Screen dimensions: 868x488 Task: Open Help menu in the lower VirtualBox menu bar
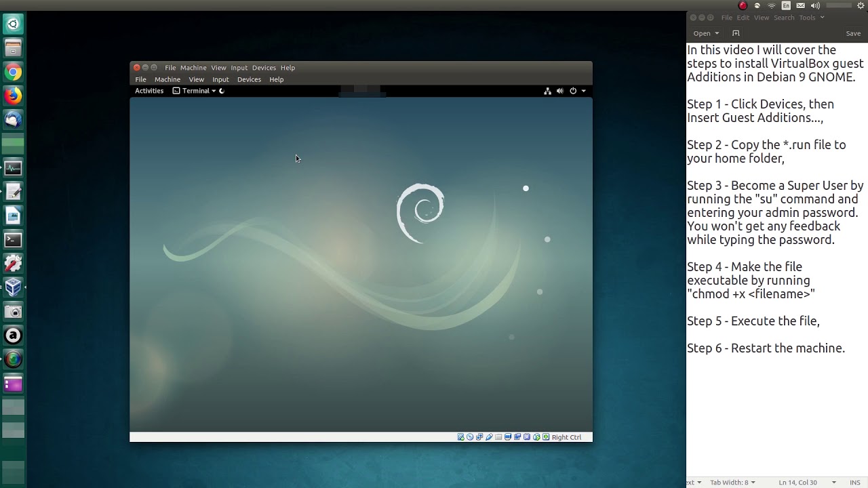point(276,79)
